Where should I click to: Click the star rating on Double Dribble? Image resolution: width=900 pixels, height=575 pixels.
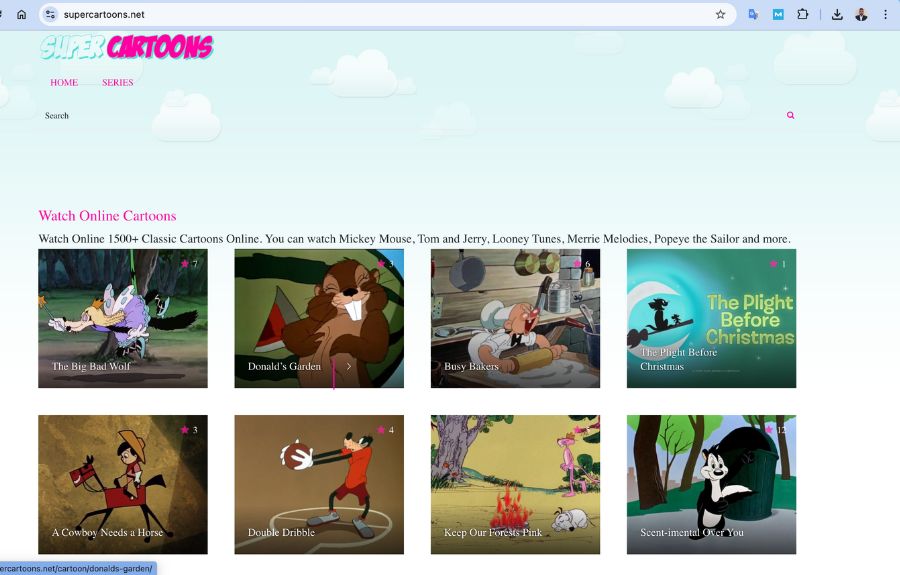pyautogui.click(x=386, y=429)
